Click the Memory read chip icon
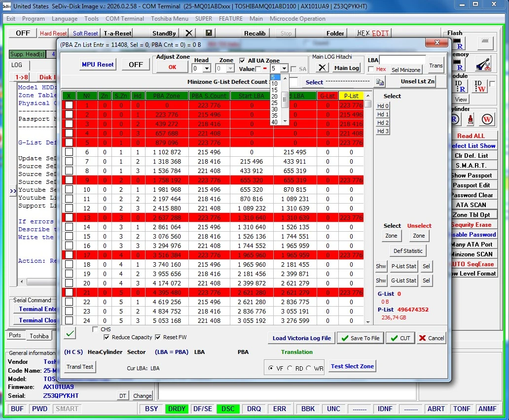 click(x=458, y=65)
